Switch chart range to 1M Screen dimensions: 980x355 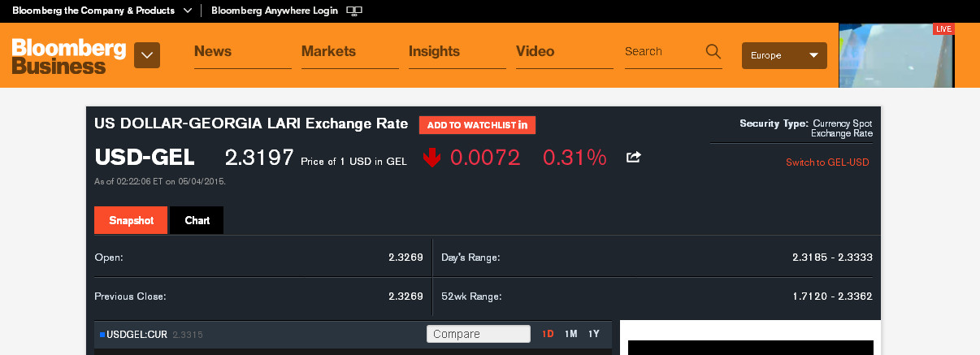570,334
